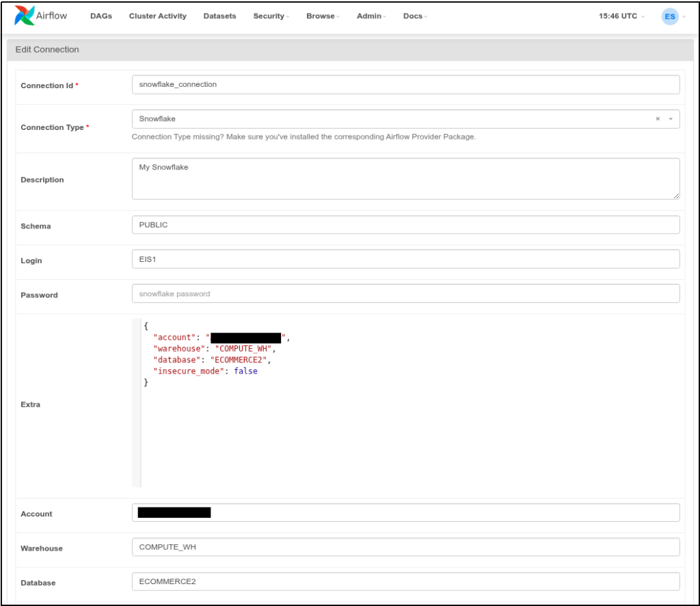Click the Password input field
700x606 pixels.
pos(406,293)
